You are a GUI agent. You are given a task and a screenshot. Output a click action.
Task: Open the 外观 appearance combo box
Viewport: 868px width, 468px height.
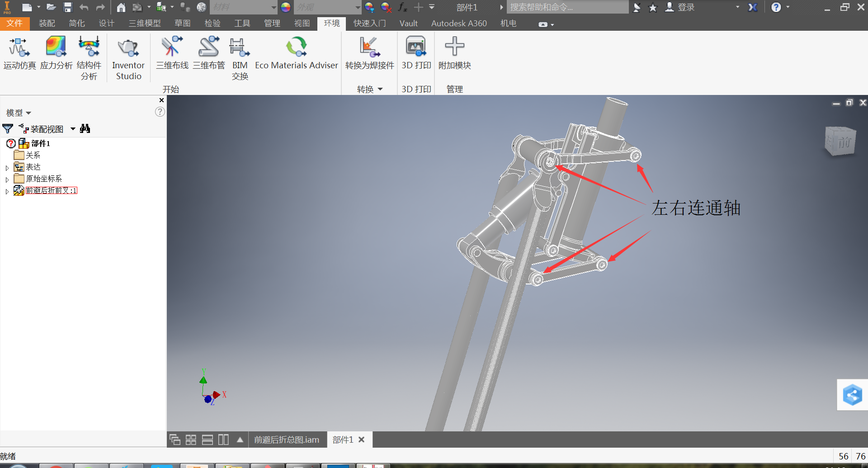click(x=327, y=7)
